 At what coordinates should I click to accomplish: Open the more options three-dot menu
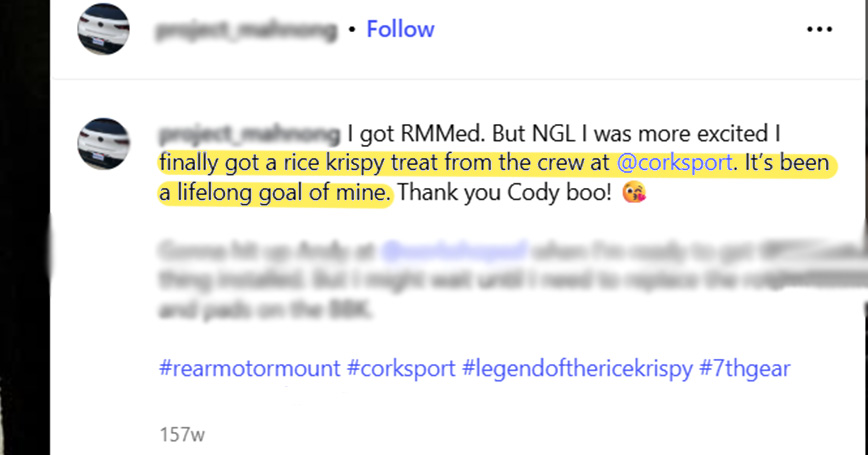pyautogui.click(x=818, y=30)
